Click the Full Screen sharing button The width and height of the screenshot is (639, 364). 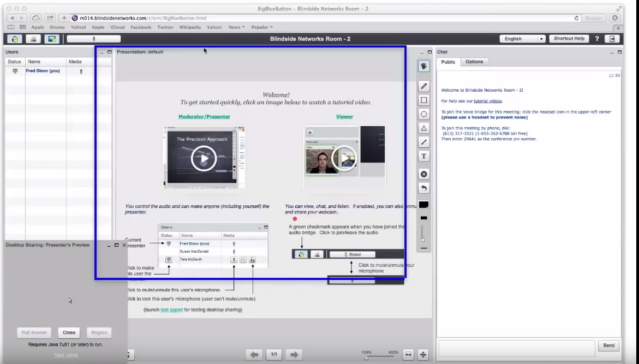34,332
